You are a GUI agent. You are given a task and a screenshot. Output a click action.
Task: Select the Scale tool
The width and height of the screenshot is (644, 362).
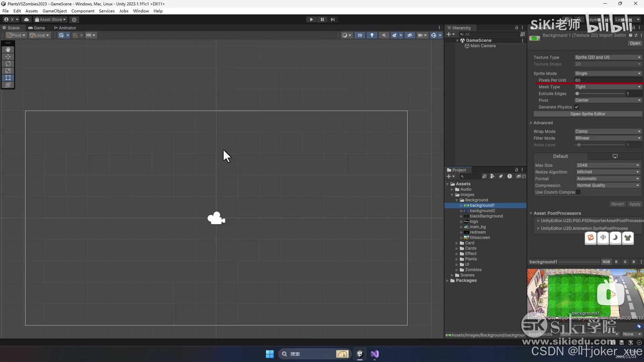8,71
